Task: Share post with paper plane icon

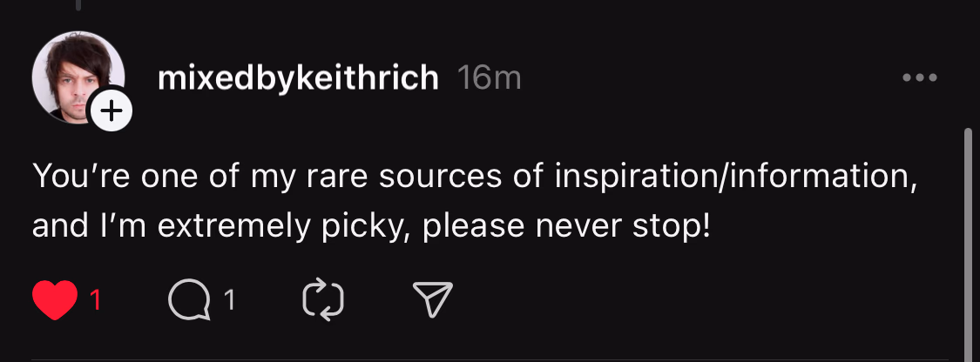Action: coord(432,300)
